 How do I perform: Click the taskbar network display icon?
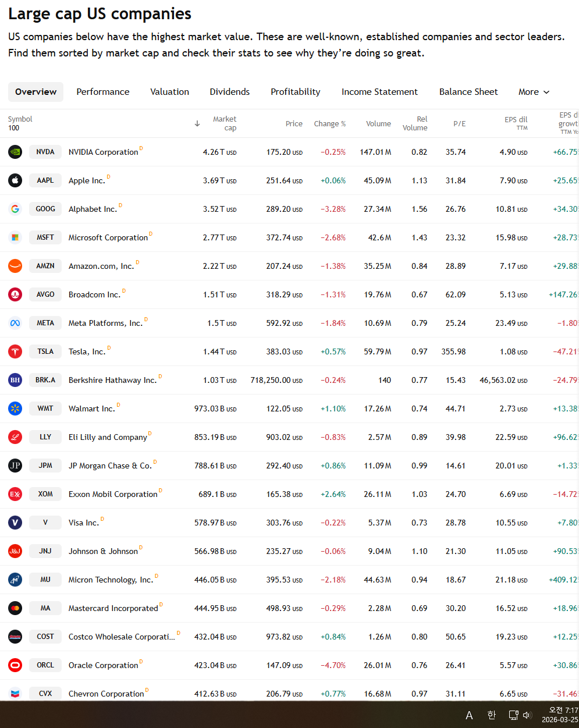513,715
